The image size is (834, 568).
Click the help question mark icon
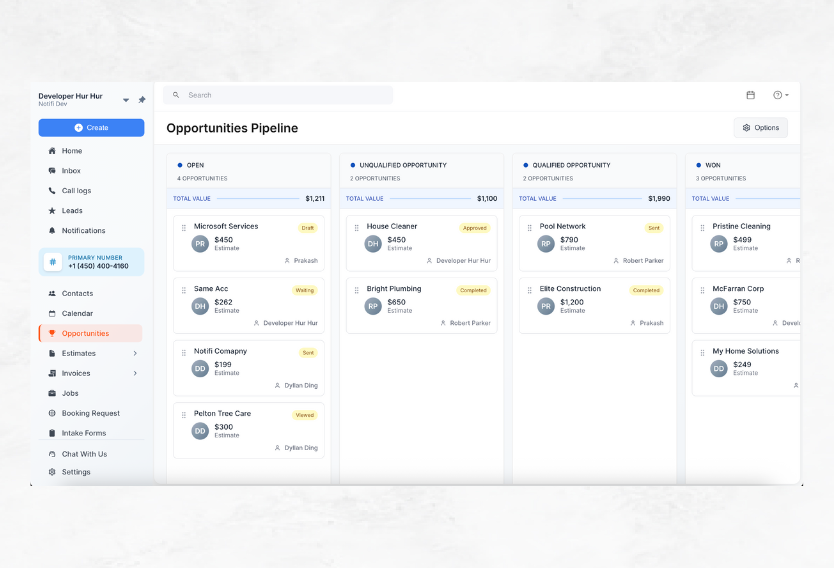click(777, 95)
